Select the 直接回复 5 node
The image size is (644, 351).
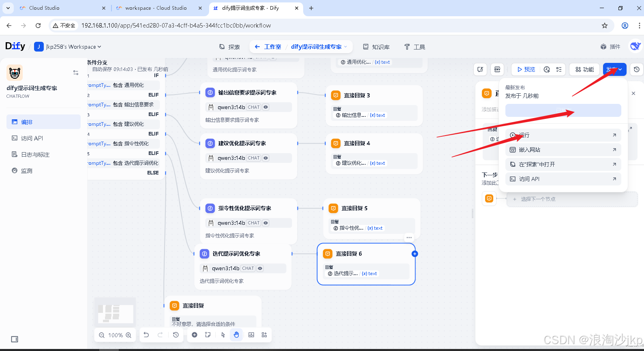tap(372, 218)
